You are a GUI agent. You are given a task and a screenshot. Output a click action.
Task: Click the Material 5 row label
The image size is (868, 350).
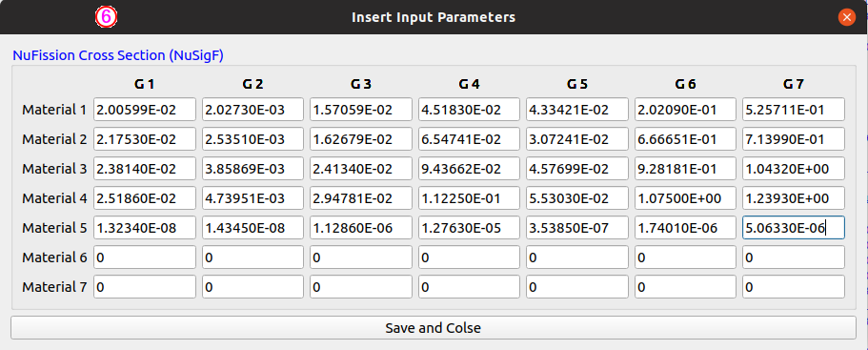point(54,228)
